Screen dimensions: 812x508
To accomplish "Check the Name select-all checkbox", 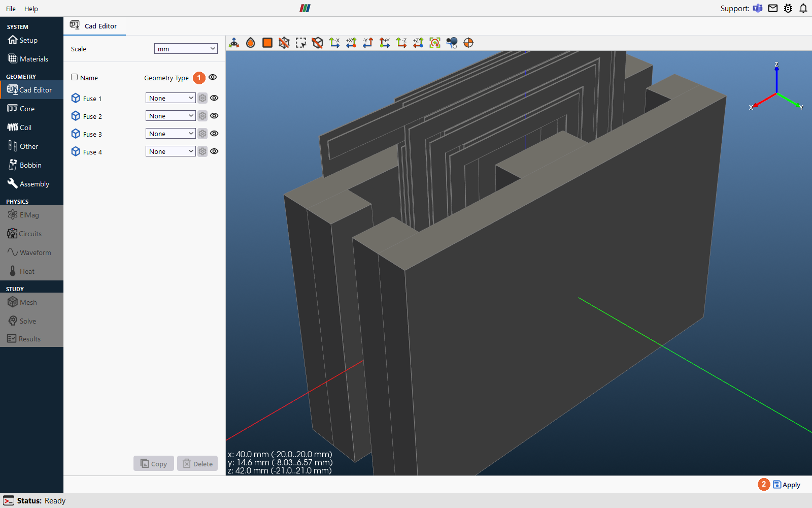I will pyautogui.click(x=75, y=77).
